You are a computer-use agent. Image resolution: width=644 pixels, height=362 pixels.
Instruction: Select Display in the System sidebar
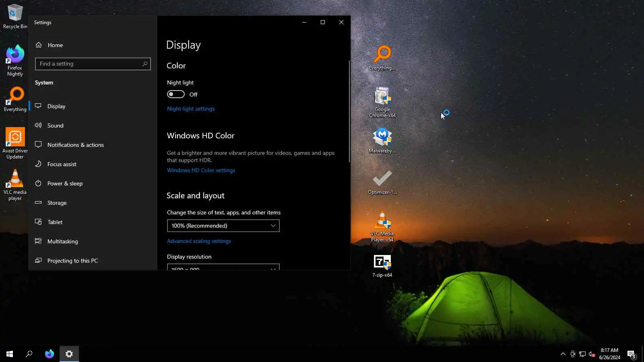[x=93, y=106]
